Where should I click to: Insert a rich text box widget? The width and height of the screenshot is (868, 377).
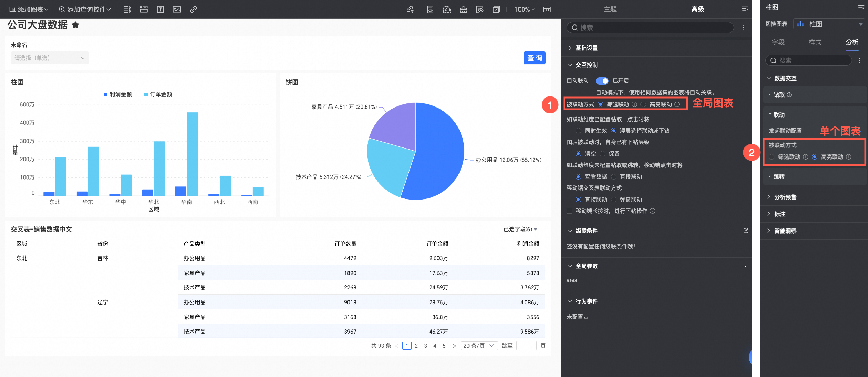pos(160,10)
